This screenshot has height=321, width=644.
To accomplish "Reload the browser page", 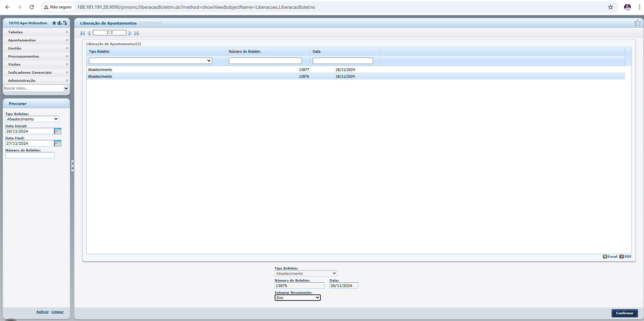I will 32,7.
